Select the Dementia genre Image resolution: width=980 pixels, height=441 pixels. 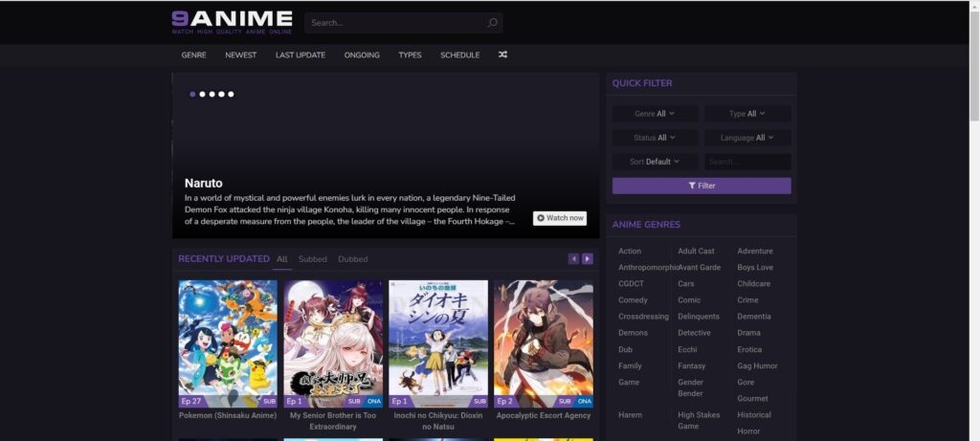pyautogui.click(x=754, y=316)
